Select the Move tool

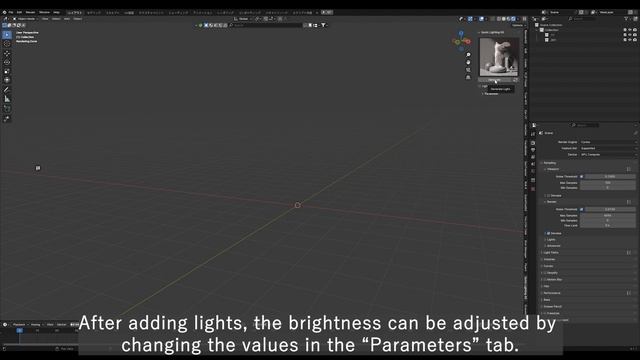pos(7,53)
